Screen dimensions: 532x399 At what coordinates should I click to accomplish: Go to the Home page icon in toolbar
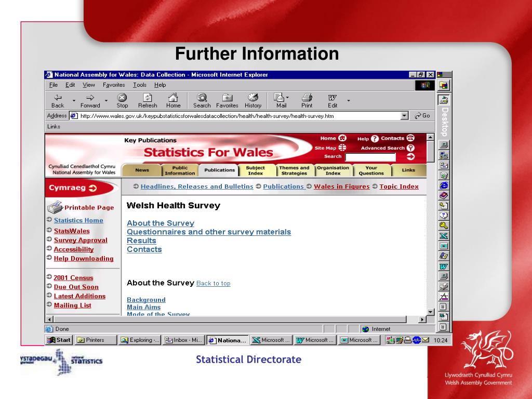click(x=174, y=101)
